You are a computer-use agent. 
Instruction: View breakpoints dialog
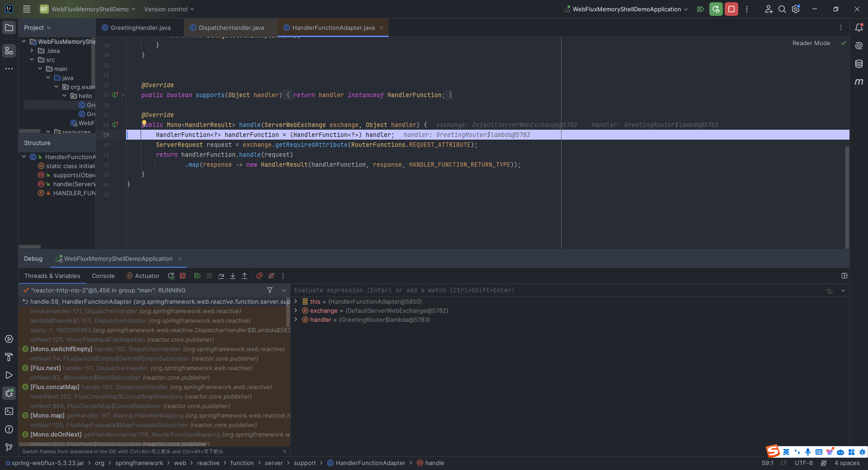[259, 276]
